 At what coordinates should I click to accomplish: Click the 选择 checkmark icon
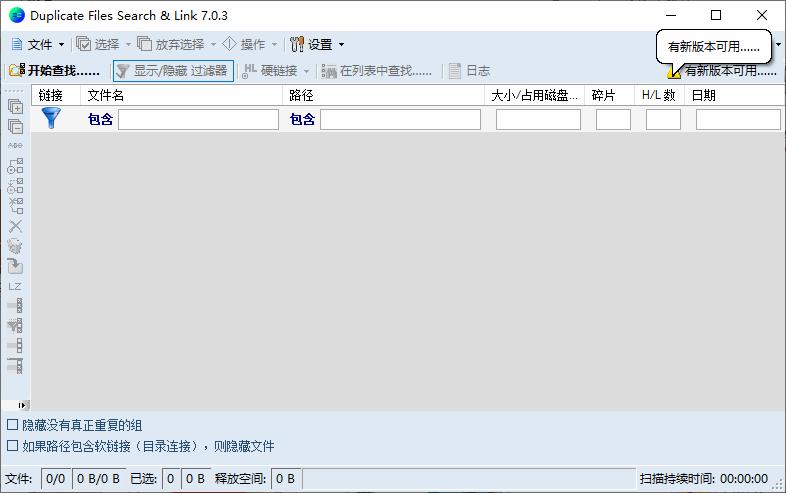click(83, 44)
